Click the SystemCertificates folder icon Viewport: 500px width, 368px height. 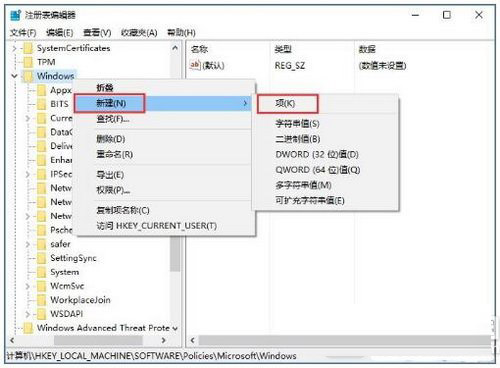(28, 48)
